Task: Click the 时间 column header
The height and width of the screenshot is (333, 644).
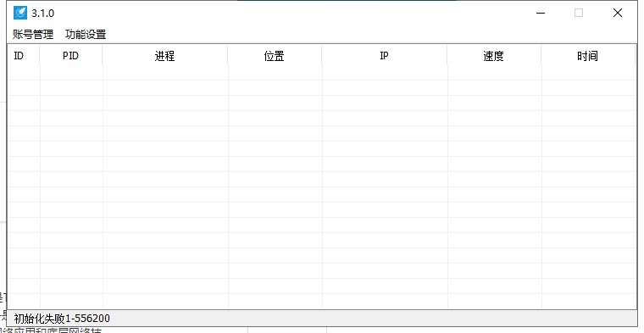Action: pyautogui.click(x=588, y=55)
